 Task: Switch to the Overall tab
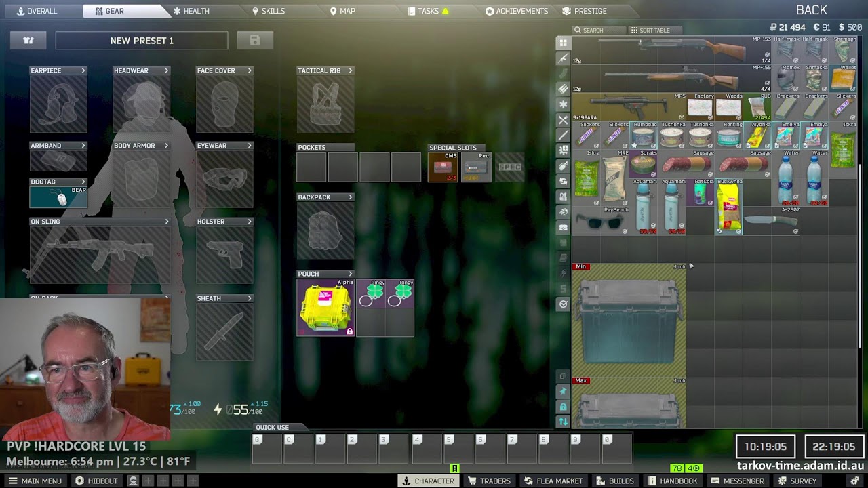[x=37, y=11]
